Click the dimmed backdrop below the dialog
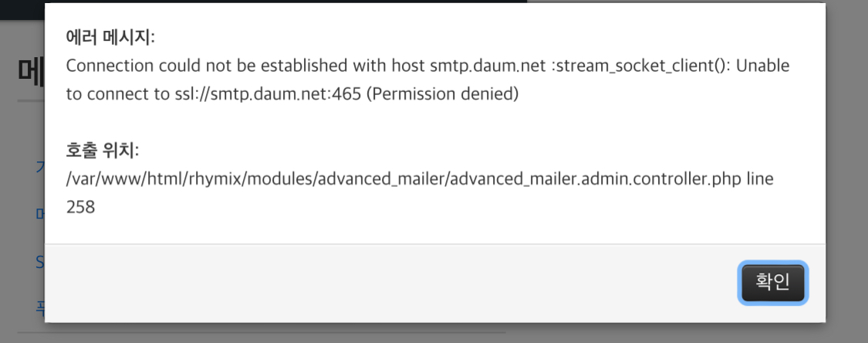Screen dimensions: 868x343 point(617,334)
